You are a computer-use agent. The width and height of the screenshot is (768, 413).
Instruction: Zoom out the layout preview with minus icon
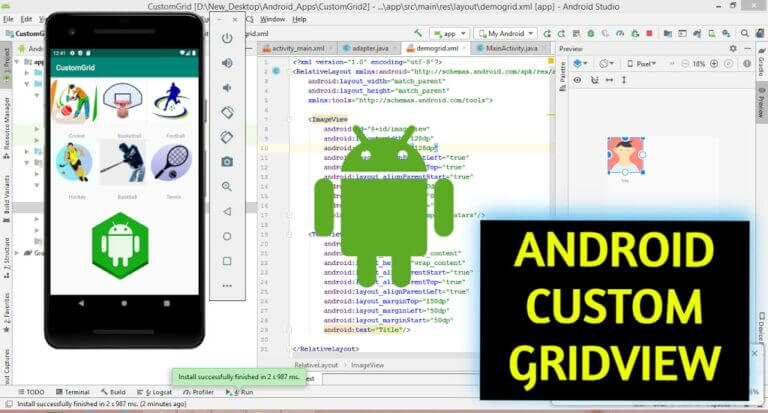pos(685,64)
